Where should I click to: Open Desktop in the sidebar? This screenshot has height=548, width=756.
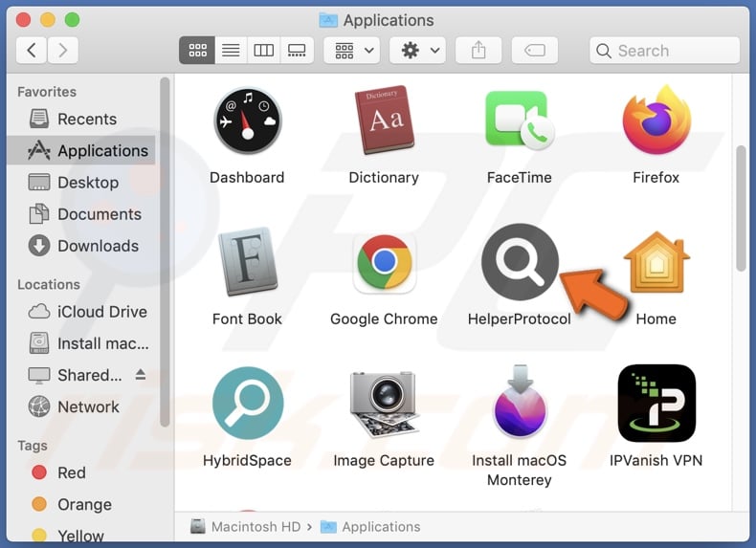coord(80,183)
